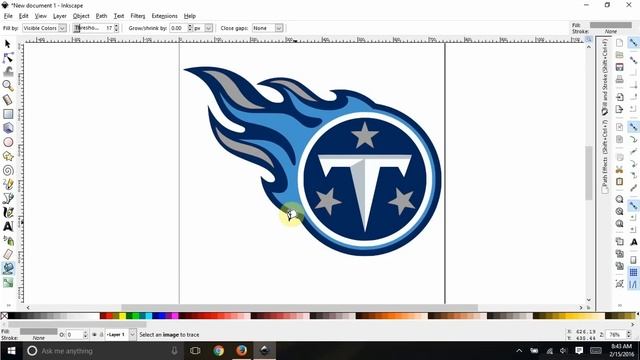Select the Paint Bucket fill tool
This screenshot has height=360, width=640.
[8, 268]
